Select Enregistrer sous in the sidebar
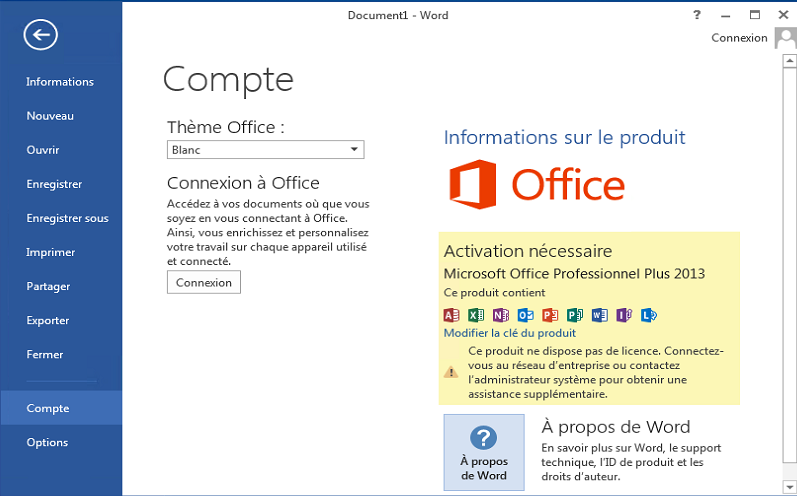This screenshot has width=797, height=496. [68, 219]
